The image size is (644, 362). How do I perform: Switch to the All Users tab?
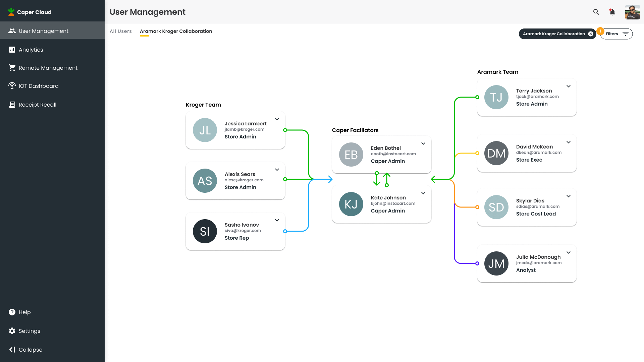[121, 31]
